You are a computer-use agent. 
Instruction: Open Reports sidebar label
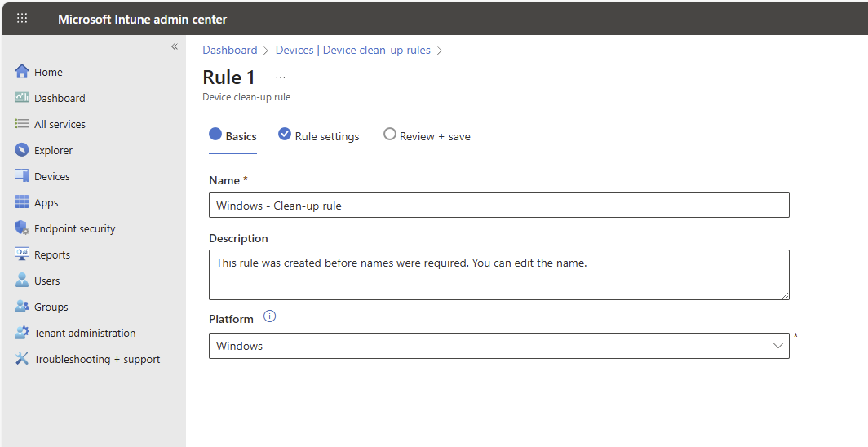[52, 255]
